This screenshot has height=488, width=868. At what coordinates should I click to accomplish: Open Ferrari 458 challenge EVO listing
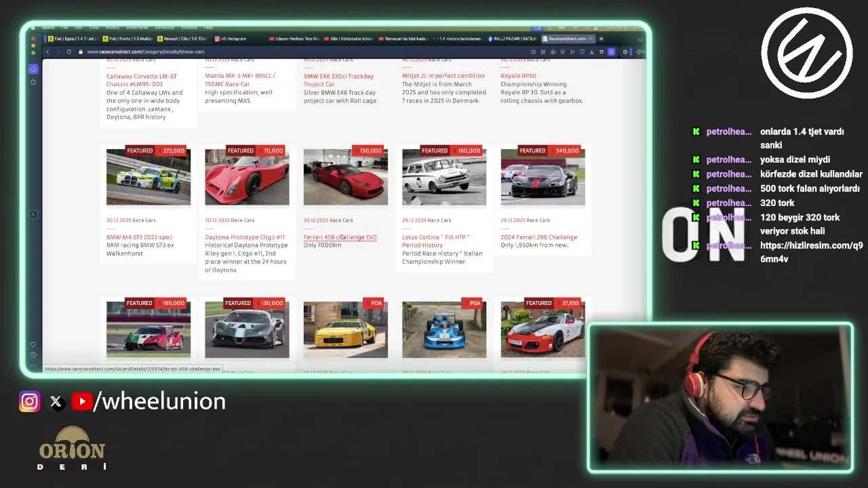(340, 237)
